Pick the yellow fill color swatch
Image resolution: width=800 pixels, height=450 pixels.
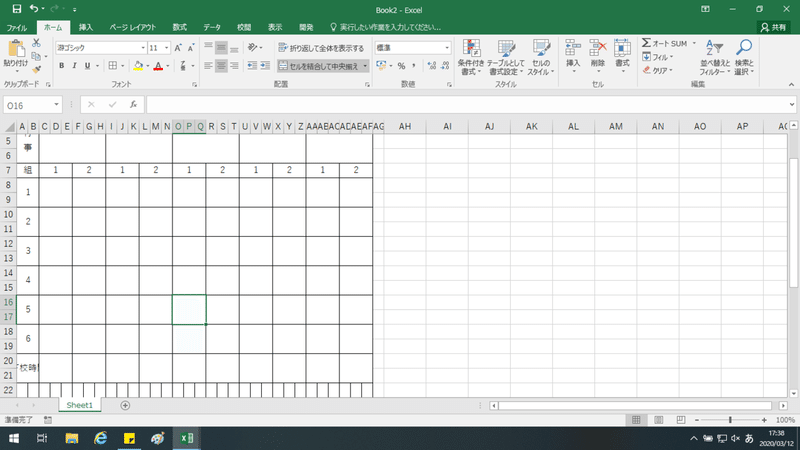(138, 66)
